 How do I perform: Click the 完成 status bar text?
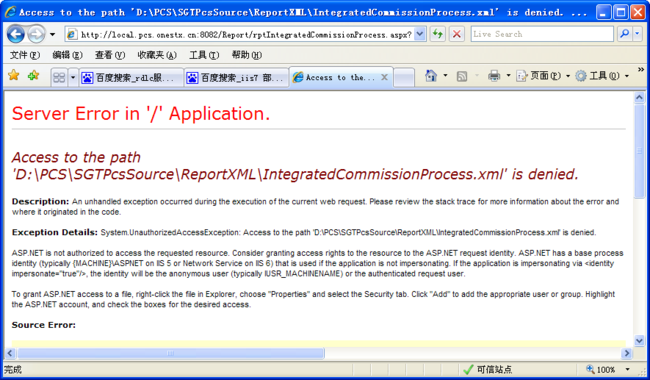[13, 369]
